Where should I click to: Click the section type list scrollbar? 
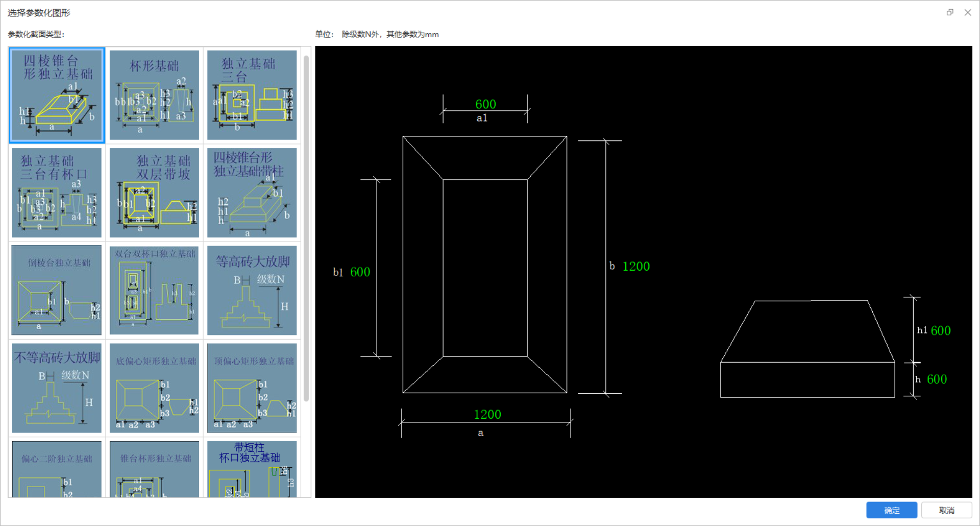tap(306, 228)
